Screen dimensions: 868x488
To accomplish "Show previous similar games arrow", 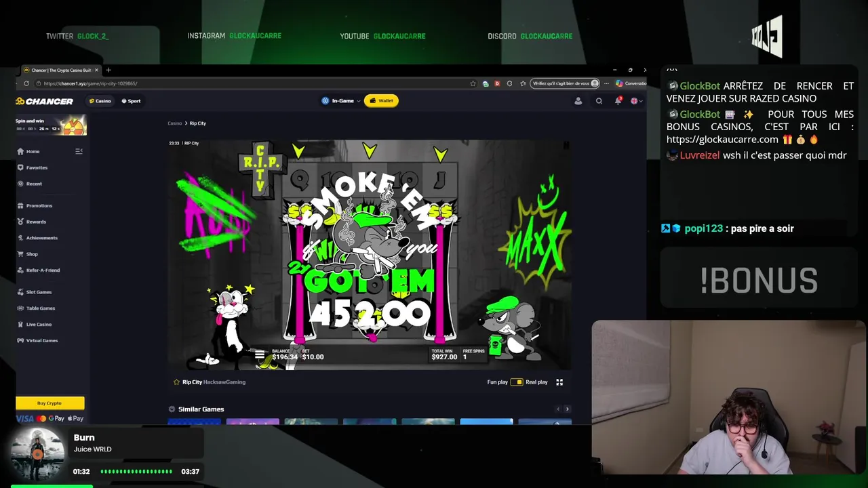I will click(558, 409).
